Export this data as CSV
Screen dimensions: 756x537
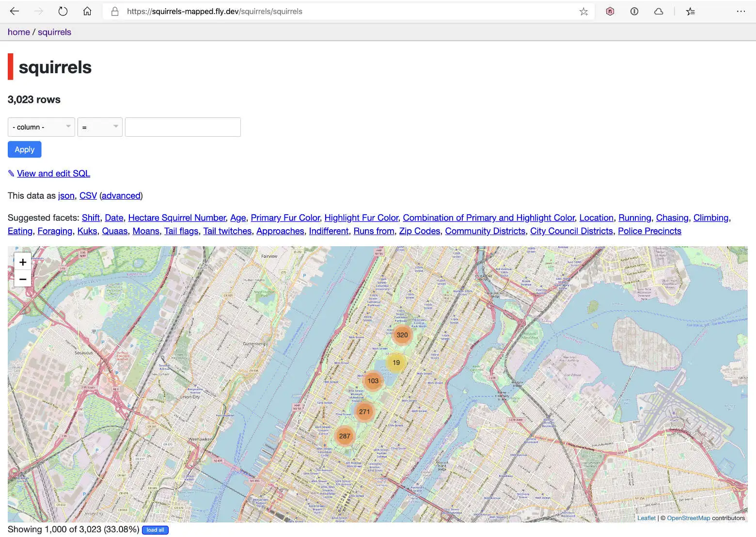(88, 196)
